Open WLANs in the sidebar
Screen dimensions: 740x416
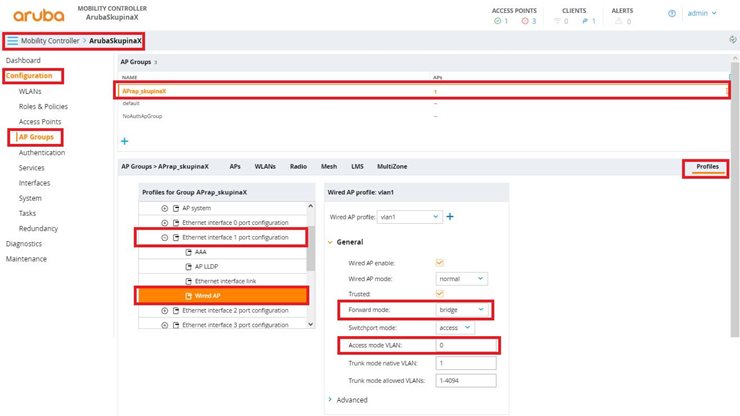[x=30, y=91]
